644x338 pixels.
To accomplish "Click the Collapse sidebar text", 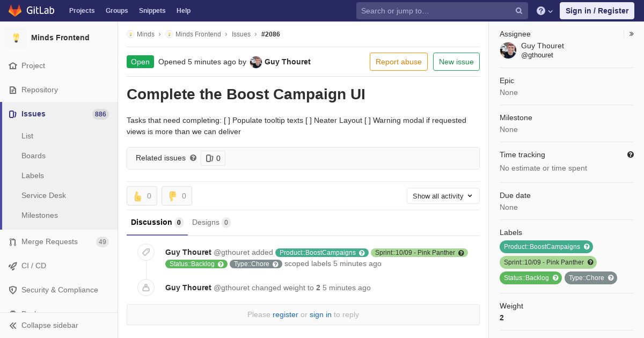I will click(x=50, y=325).
